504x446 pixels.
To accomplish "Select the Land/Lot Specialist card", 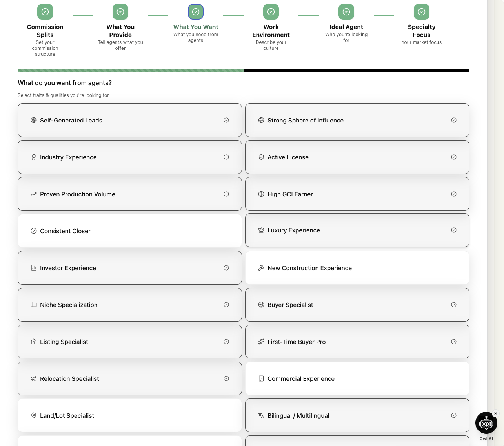I will pyautogui.click(x=129, y=415).
